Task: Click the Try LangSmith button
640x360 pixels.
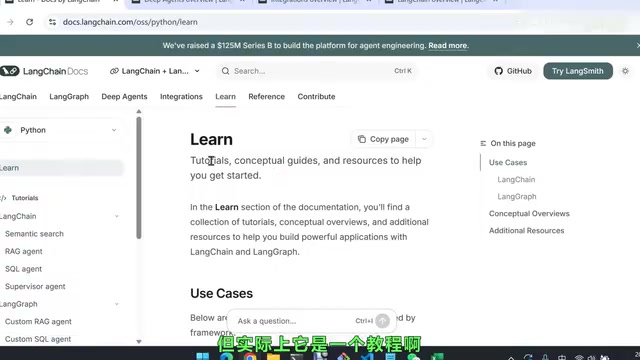Action: (578, 71)
